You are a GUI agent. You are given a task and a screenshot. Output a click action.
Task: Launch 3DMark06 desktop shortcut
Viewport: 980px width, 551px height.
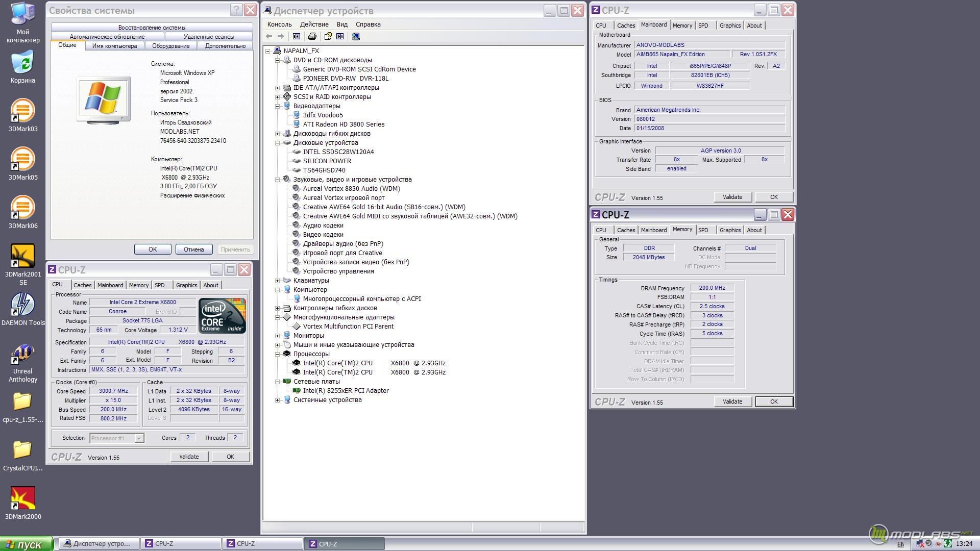23,212
